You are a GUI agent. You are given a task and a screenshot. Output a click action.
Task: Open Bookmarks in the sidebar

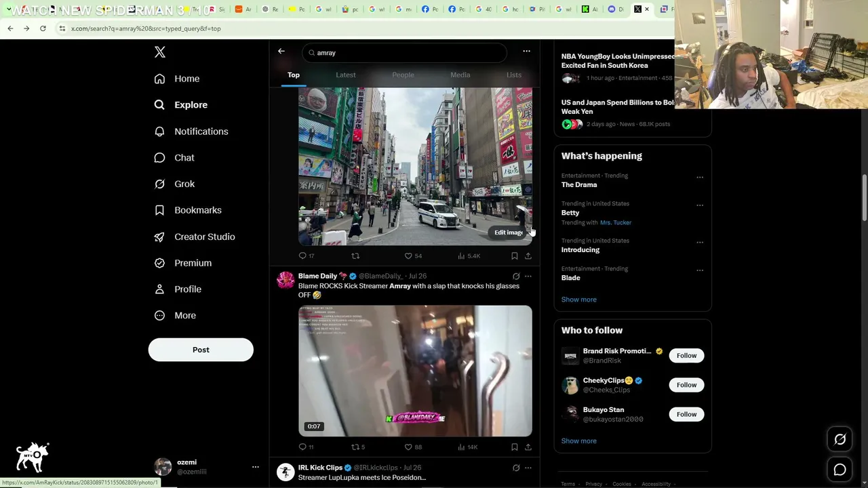[188, 210]
